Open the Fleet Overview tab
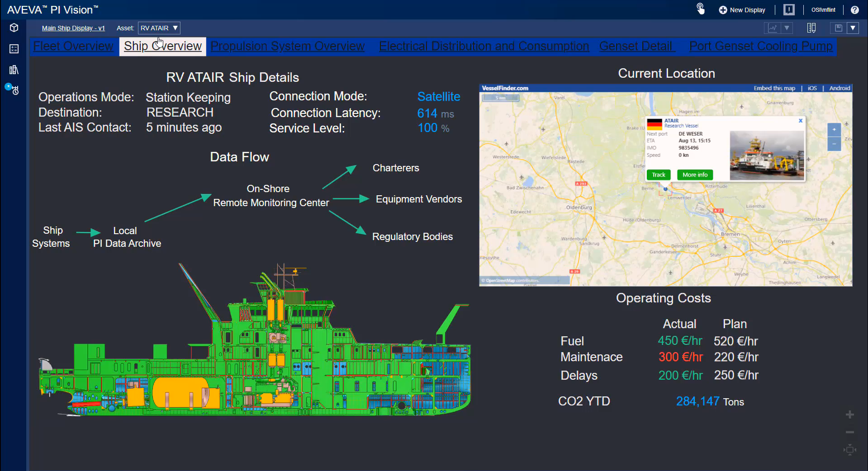The image size is (868, 471). (73, 46)
